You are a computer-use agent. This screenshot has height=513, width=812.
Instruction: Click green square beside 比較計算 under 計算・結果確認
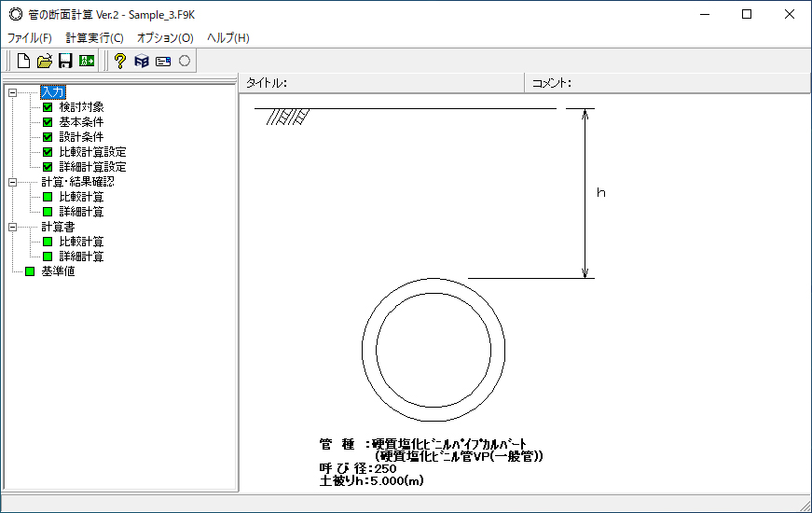coord(48,197)
